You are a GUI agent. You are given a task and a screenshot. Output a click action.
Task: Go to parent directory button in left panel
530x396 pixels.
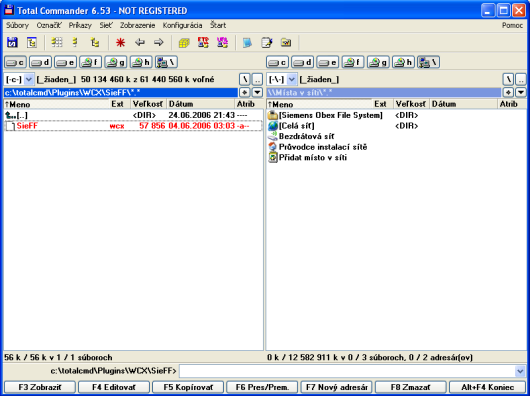(x=258, y=80)
